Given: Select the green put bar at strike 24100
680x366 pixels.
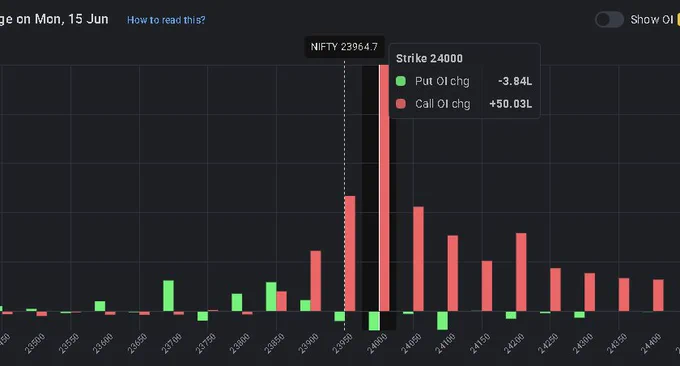Looking at the screenshot, I should tap(442, 320).
